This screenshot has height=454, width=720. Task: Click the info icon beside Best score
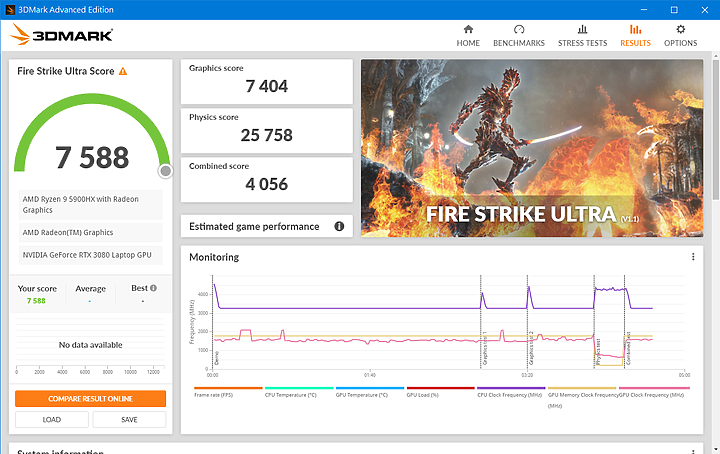coord(153,288)
